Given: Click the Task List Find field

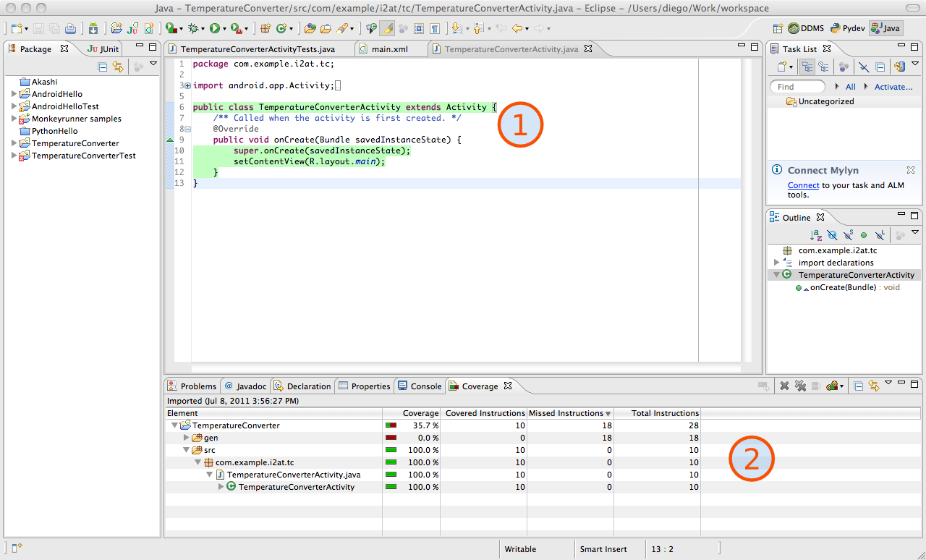Looking at the screenshot, I should click(x=798, y=87).
